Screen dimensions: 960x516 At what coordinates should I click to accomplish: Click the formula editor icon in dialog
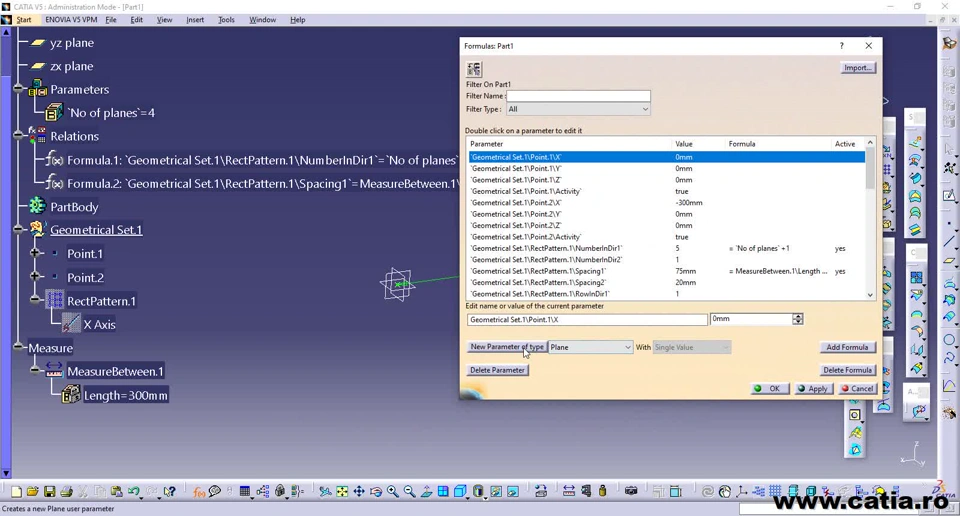pos(474,69)
